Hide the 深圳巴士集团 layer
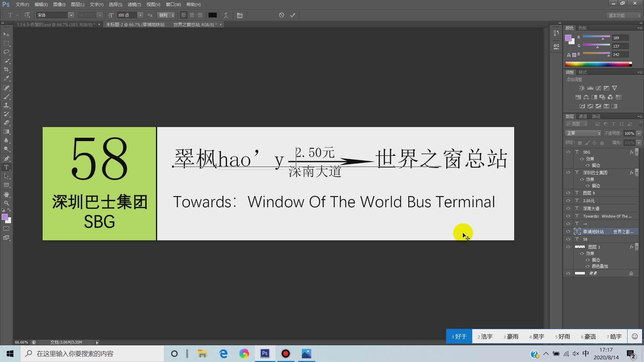This screenshot has width=644, height=362. coord(568,173)
